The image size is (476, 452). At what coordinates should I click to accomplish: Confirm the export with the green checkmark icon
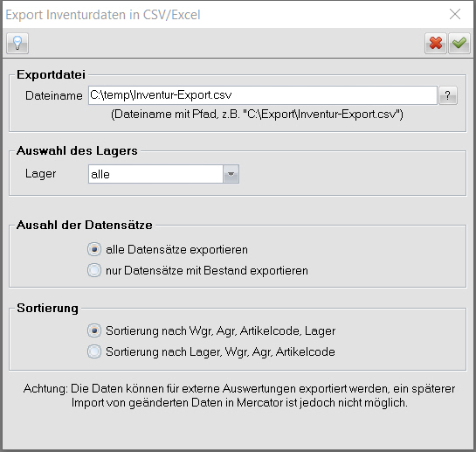coord(459,44)
